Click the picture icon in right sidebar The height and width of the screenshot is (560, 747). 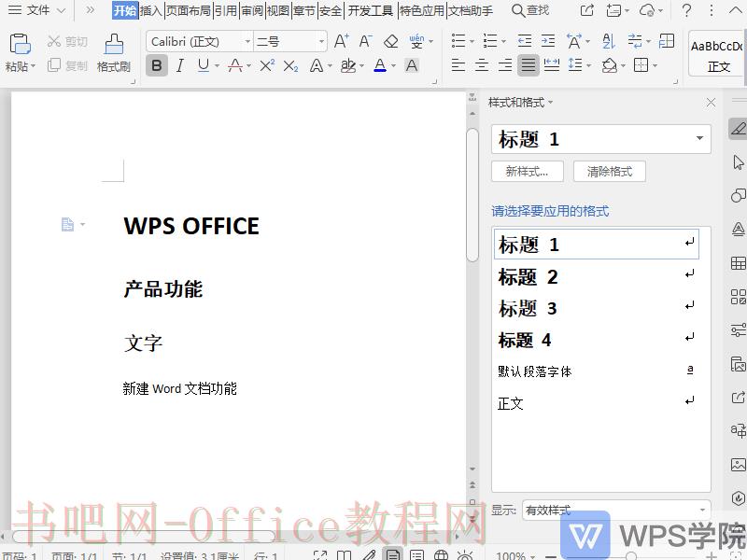tap(738, 464)
